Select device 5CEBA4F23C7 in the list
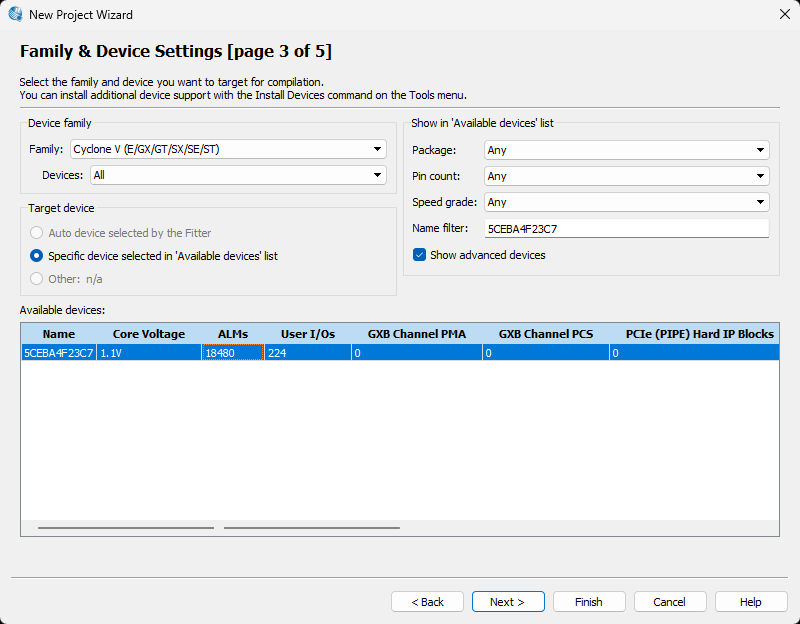Screen dimensions: 800x624 (x=59, y=353)
